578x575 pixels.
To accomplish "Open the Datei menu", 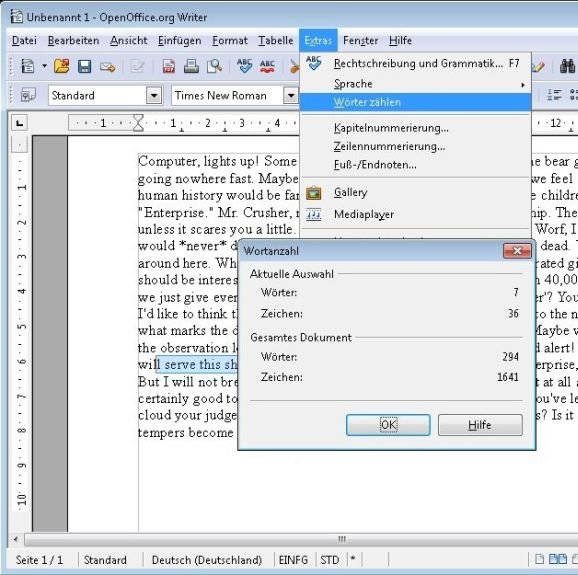I will 24,41.
